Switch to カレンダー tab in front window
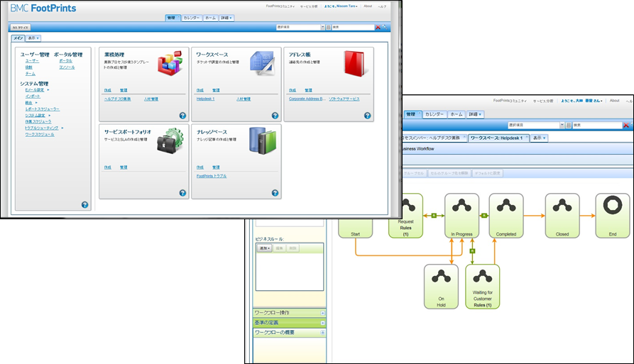 click(x=191, y=18)
